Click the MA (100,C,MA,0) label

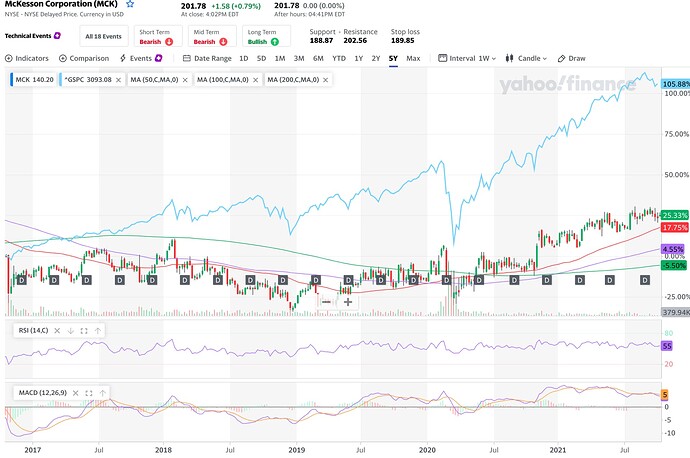tap(223, 80)
